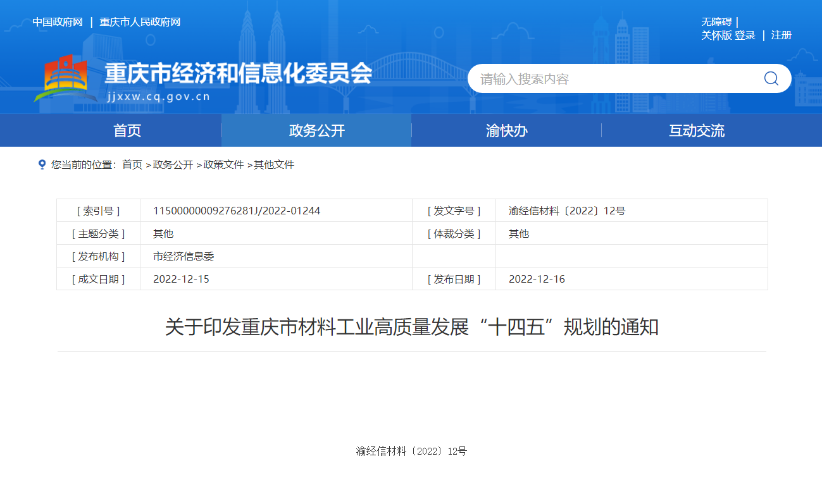Screen dimensions: 822x504
Task: Click the search magnifier icon
Action: (x=771, y=78)
